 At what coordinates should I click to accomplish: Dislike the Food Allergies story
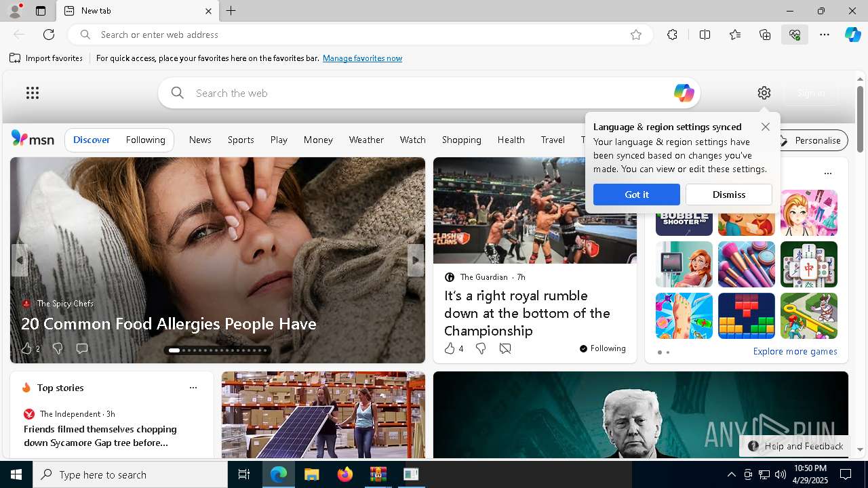click(x=58, y=348)
